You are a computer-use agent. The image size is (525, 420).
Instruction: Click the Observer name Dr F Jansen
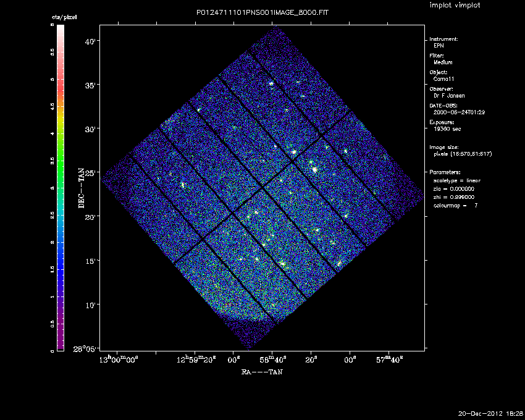[x=448, y=96]
